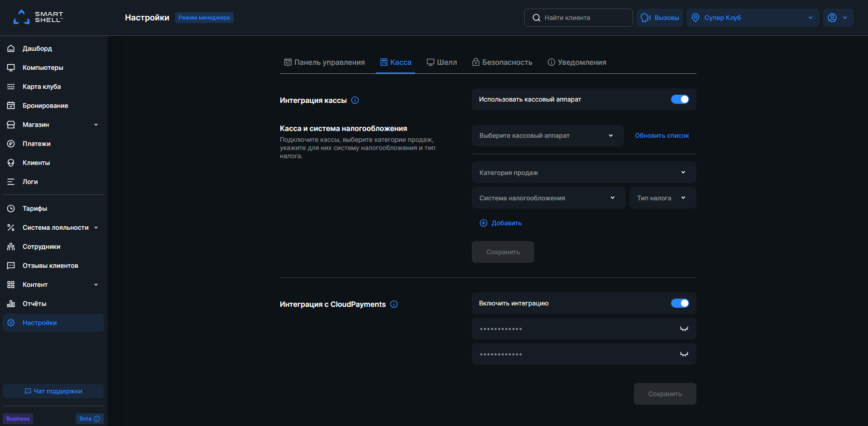Screen dimensions: 868x426
Task: Click the info icon next to Интеграция кассы
Action: coord(355,100)
